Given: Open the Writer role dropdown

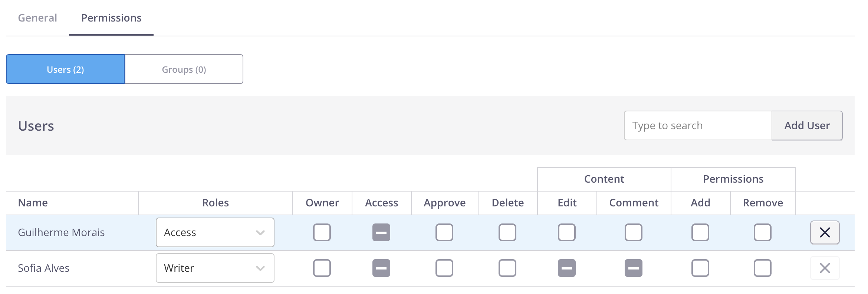Looking at the screenshot, I should coord(215,268).
